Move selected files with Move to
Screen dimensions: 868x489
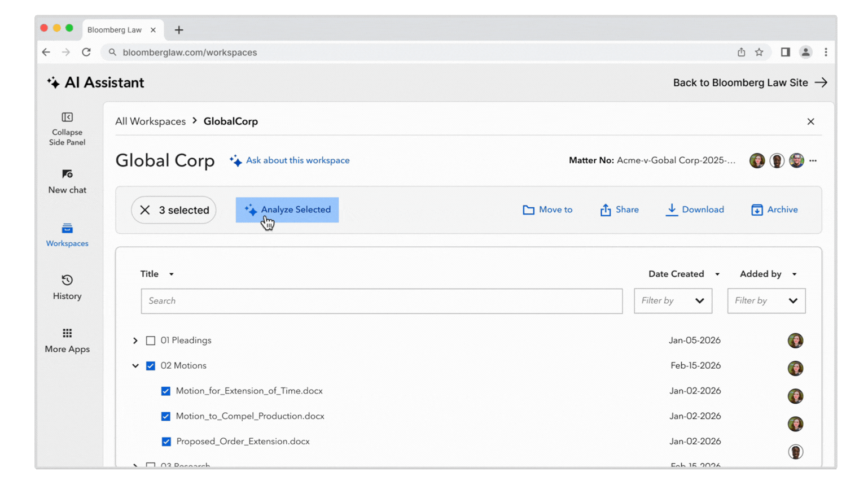coord(547,209)
